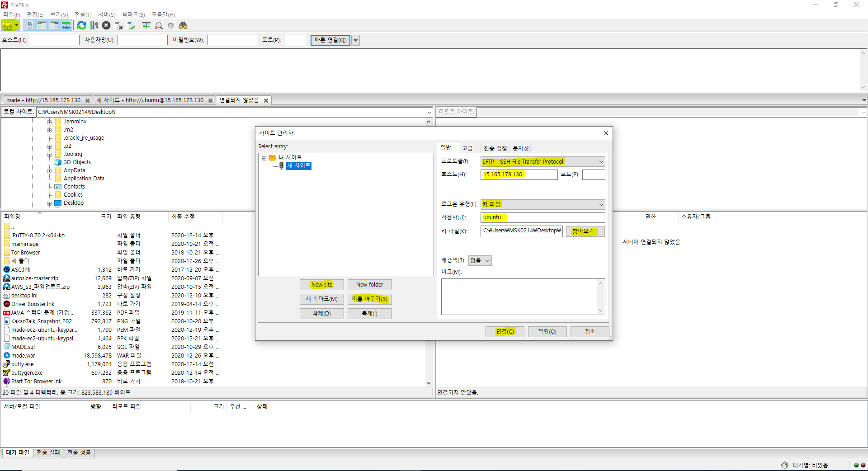This screenshot has height=471, width=868.
Task: Open the 전송(T) menu
Action: (x=83, y=14)
